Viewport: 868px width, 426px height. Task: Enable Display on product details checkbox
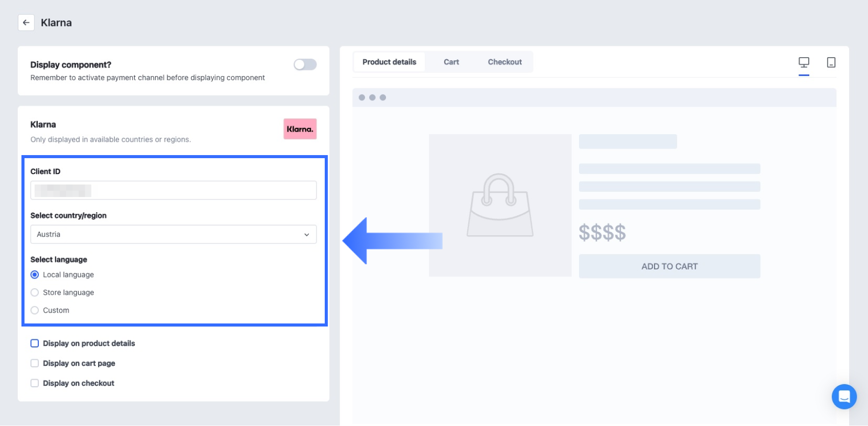coord(35,343)
